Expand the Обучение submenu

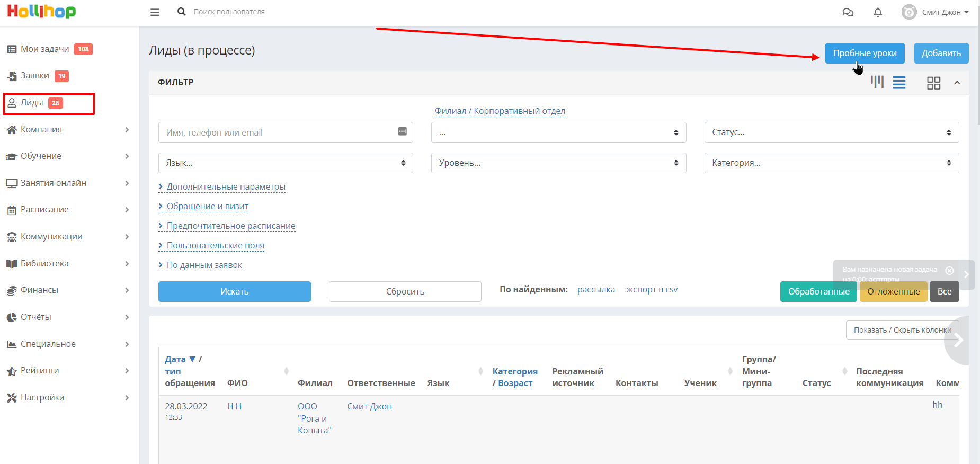[127, 156]
